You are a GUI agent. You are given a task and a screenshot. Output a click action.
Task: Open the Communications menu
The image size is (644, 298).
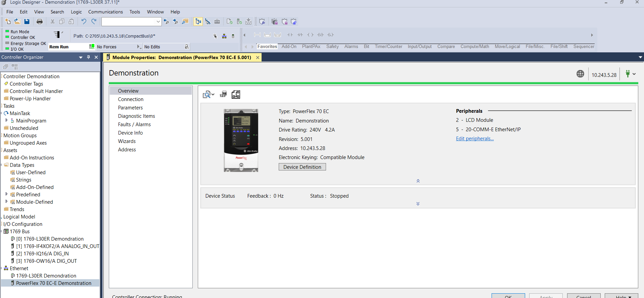coord(105,12)
